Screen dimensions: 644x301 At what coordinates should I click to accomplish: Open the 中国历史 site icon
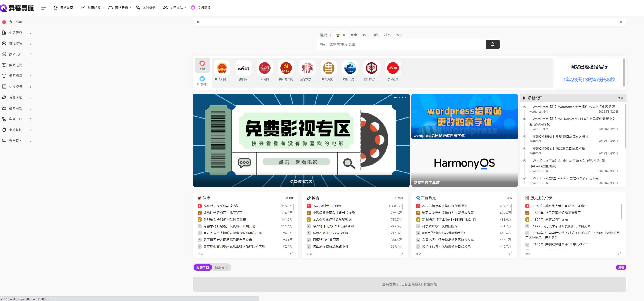click(328, 68)
